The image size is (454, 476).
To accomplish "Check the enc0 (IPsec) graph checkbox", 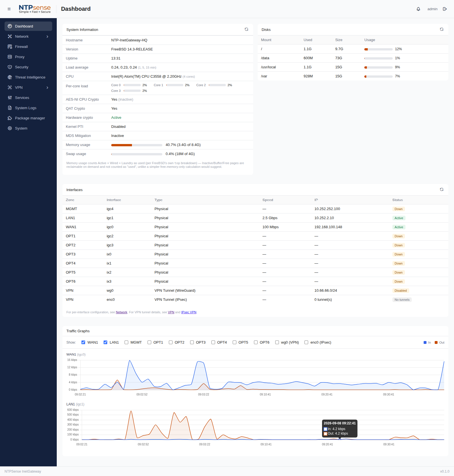I will coord(306,342).
